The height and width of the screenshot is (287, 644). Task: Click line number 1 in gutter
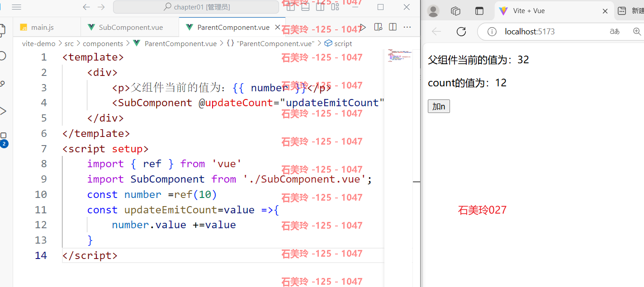pyautogui.click(x=43, y=57)
